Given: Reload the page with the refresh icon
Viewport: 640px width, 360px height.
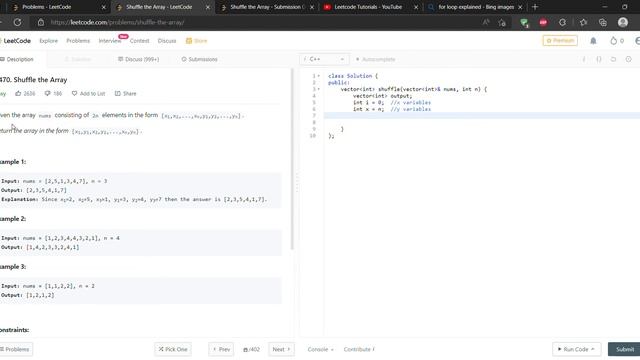Looking at the screenshot, I should pos(18,22).
